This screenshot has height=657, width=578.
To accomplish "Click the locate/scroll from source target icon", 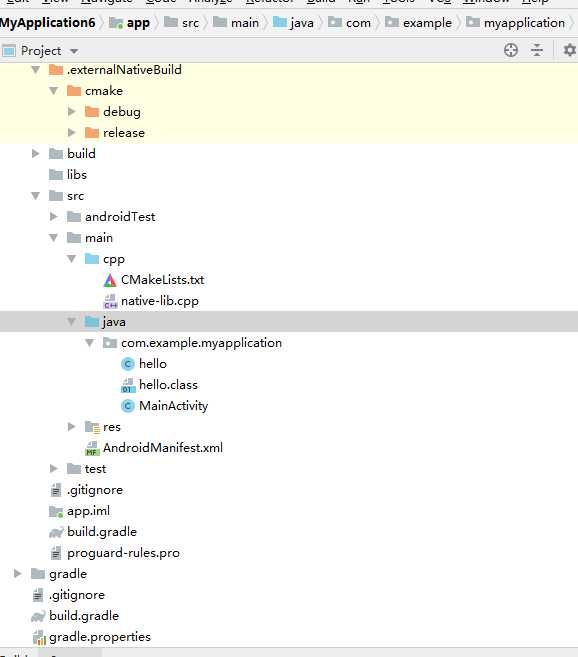I will pyautogui.click(x=511, y=50).
